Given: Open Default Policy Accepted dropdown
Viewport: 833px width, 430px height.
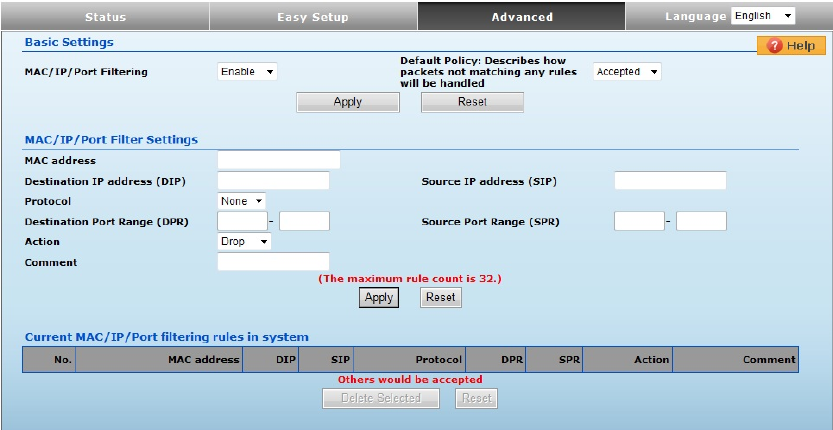Looking at the screenshot, I should click(627, 72).
